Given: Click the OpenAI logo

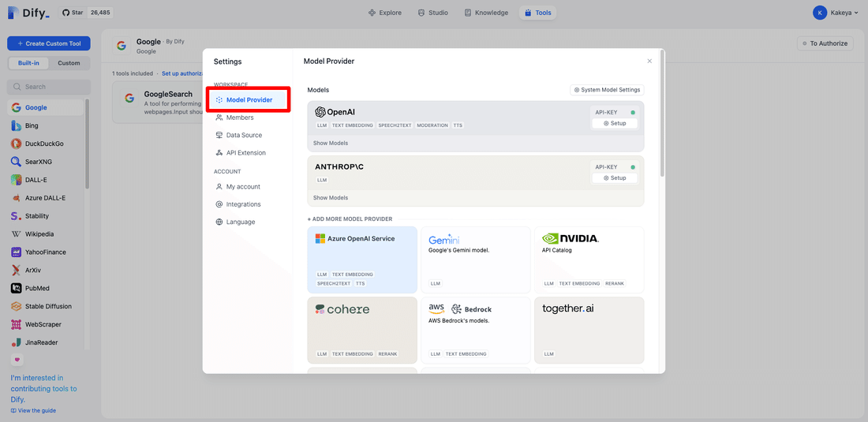Looking at the screenshot, I should [x=335, y=112].
